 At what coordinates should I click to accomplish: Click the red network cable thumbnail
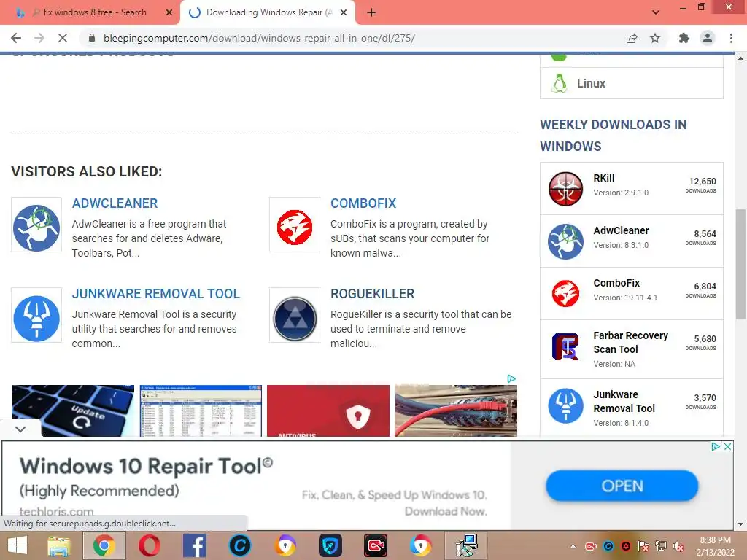pos(456,411)
